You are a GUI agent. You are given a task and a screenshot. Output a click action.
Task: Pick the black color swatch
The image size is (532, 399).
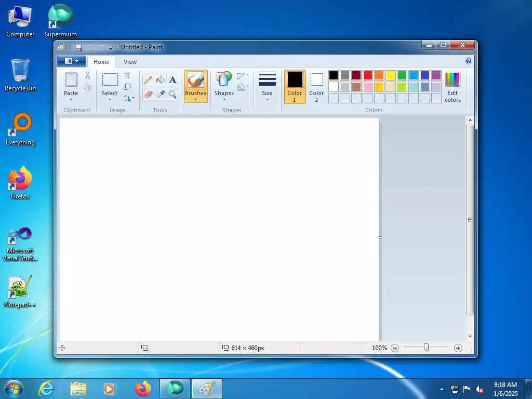point(334,75)
